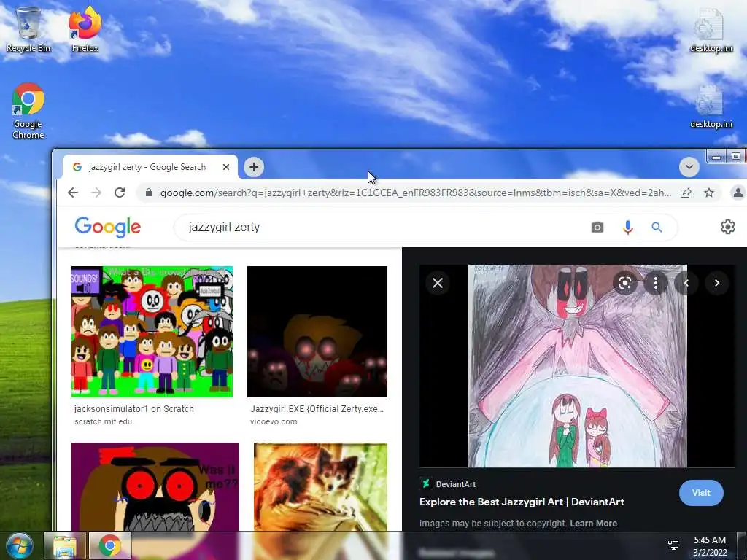Open the preview's three-dot options menu
This screenshot has height=560, width=747.
tap(656, 283)
